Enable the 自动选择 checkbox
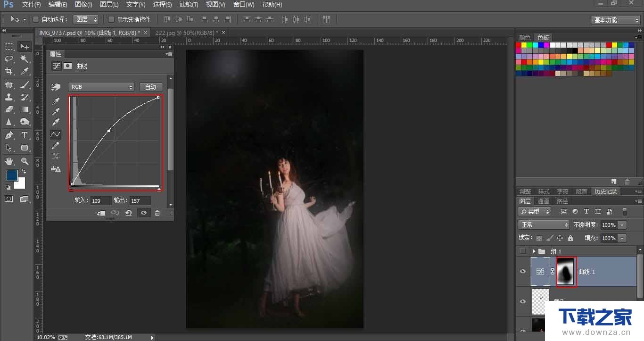The width and height of the screenshot is (644, 341). 35,19
